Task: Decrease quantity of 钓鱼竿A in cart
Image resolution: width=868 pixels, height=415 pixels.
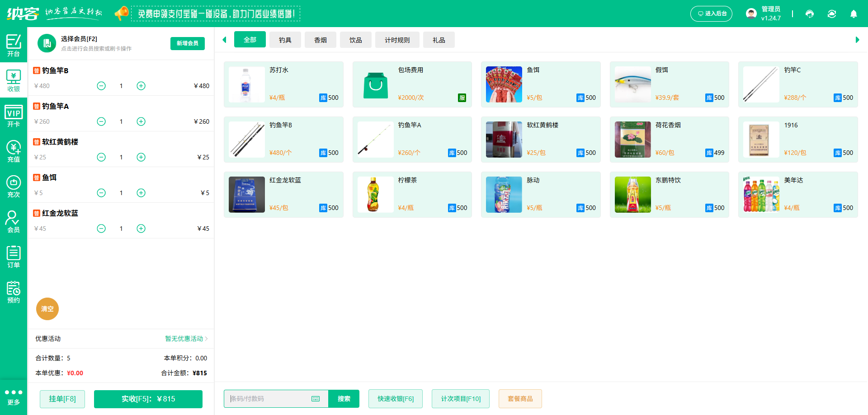Action: (x=101, y=121)
